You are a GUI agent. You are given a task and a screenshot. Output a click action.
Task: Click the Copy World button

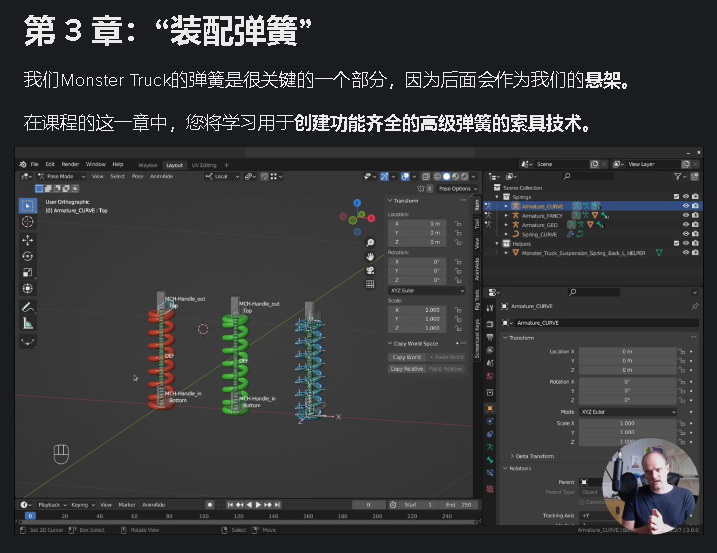(x=407, y=357)
